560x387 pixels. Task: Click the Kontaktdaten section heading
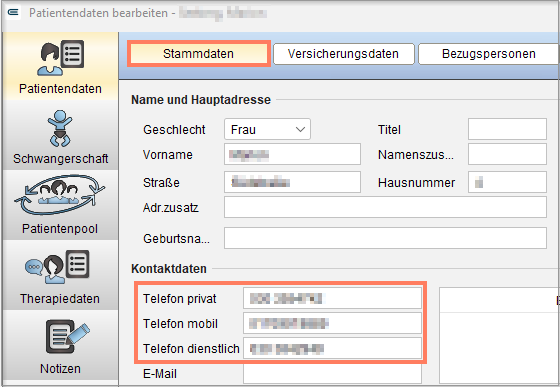(x=169, y=268)
